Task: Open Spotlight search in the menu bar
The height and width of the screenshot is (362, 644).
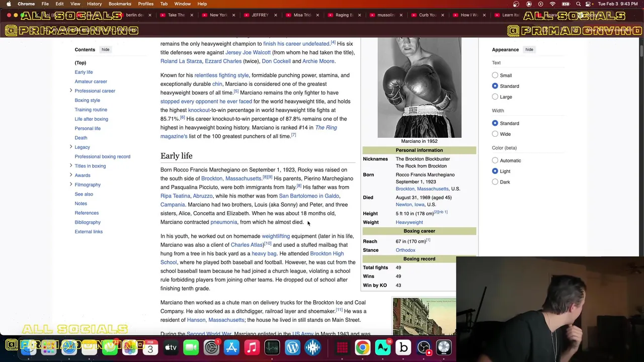Action: coord(578,4)
